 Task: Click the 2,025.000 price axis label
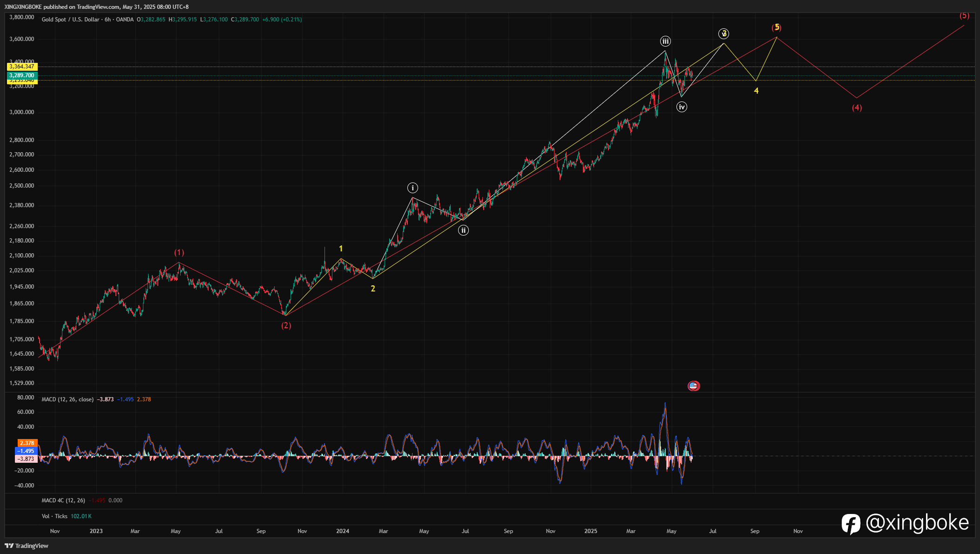(22, 270)
